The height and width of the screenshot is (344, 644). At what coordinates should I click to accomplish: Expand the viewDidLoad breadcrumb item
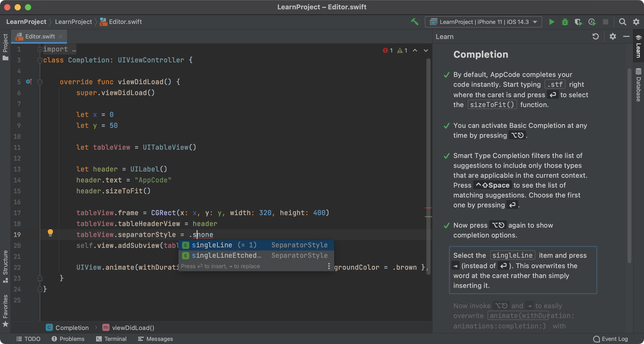click(132, 327)
